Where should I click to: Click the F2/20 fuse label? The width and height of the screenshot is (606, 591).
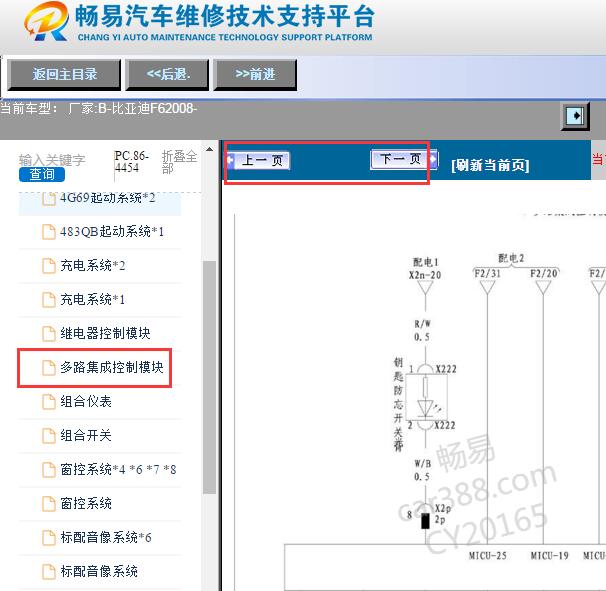543,274
